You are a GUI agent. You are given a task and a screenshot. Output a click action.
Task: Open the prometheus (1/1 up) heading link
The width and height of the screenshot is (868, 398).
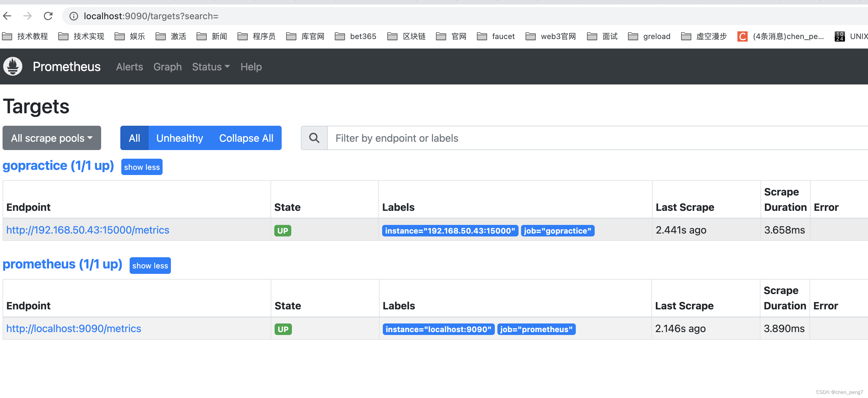[62, 264]
